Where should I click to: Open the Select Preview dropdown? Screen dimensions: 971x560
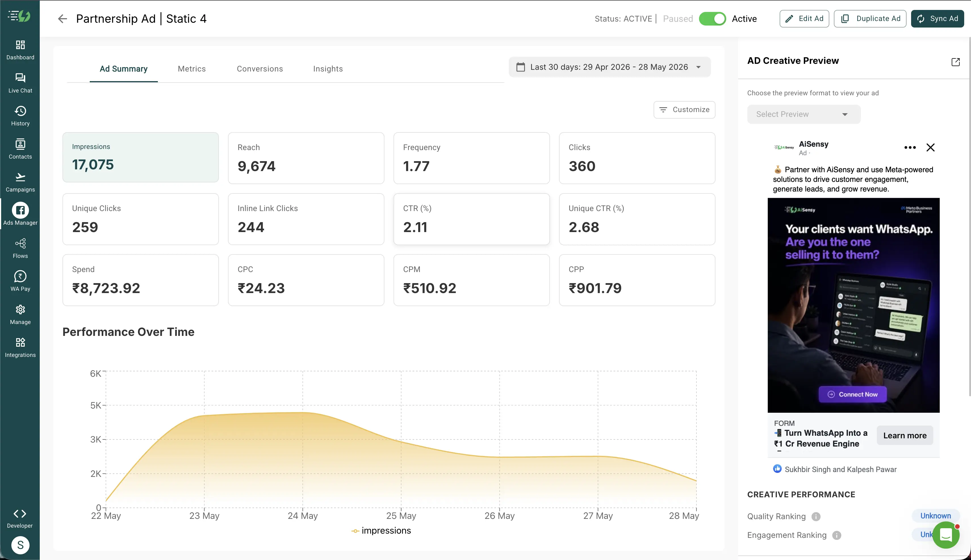(803, 114)
